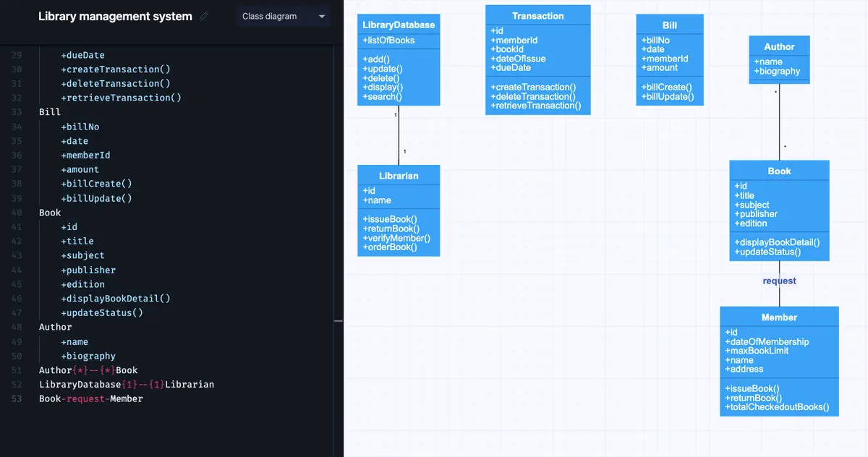The width and height of the screenshot is (868, 457).
Task: Click '+deleteTransaction()' on editor line 31
Action: (x=116, y=84)
